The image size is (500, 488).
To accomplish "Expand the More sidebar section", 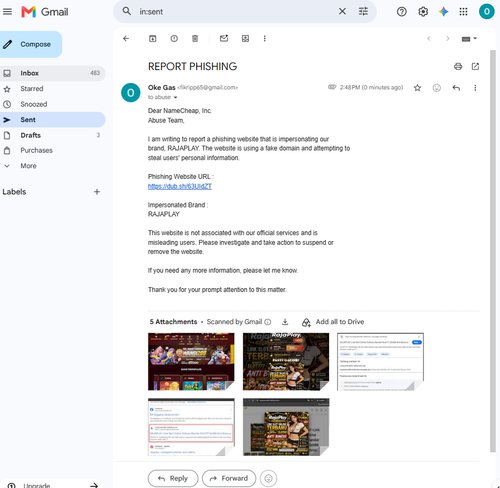I will pyautogui.click(x=52, y=166).
